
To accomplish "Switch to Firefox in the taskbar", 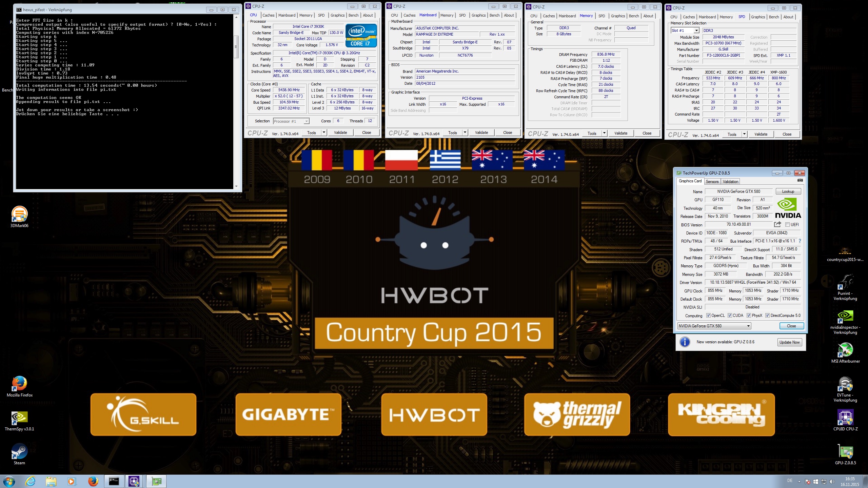I will [93, 481].
